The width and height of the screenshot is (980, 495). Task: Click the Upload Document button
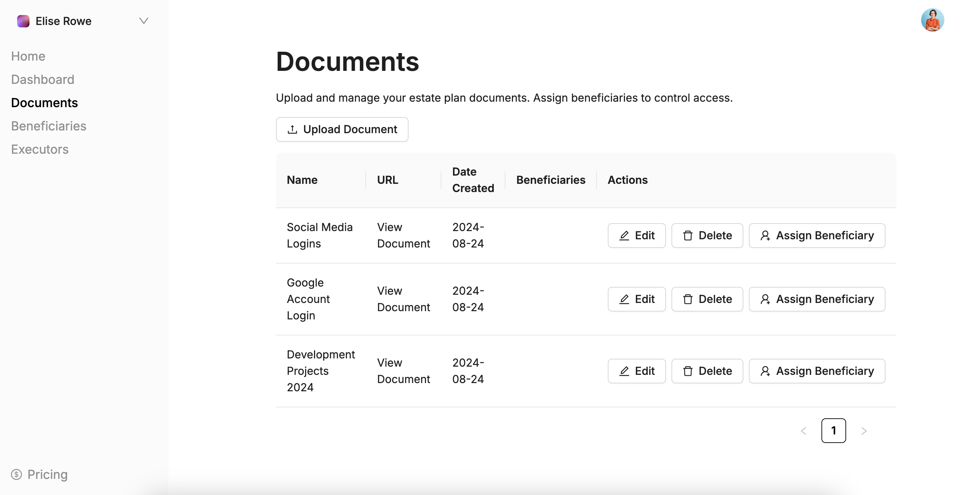coord(342,129)
